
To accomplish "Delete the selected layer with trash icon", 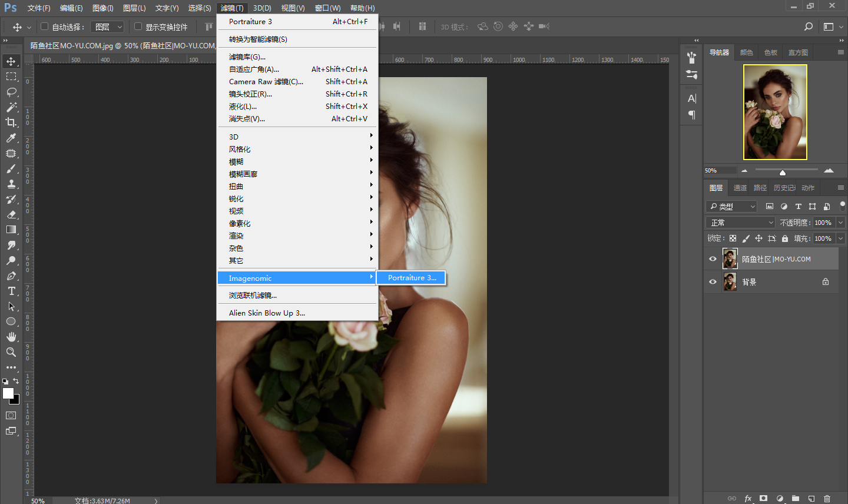I will (x=827, y=498).
